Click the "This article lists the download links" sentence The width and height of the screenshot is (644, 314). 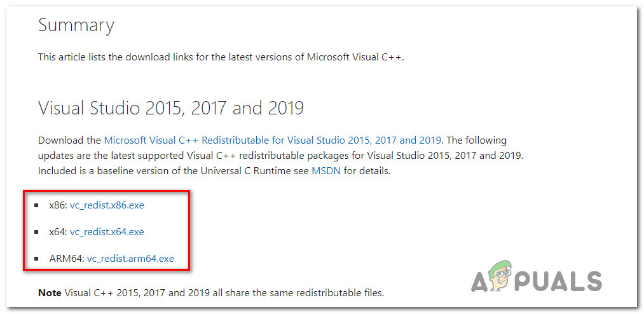click(x=221, y=57)
